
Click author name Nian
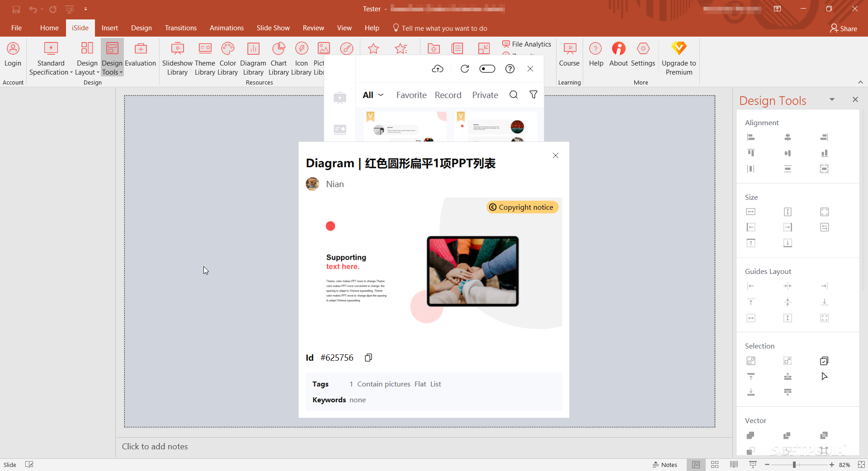pyautogui.click(x=335, y=184)
